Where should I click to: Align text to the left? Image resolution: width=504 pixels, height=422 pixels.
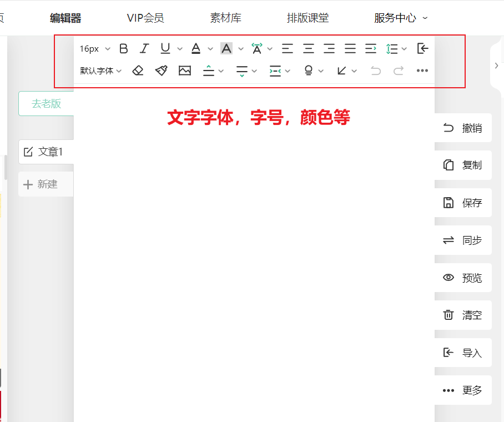click(288, 49)
